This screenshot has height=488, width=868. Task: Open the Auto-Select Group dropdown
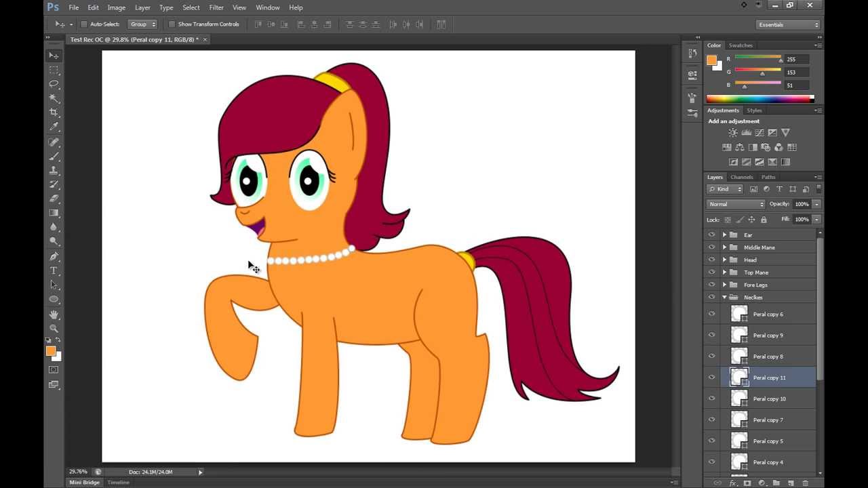143,24
